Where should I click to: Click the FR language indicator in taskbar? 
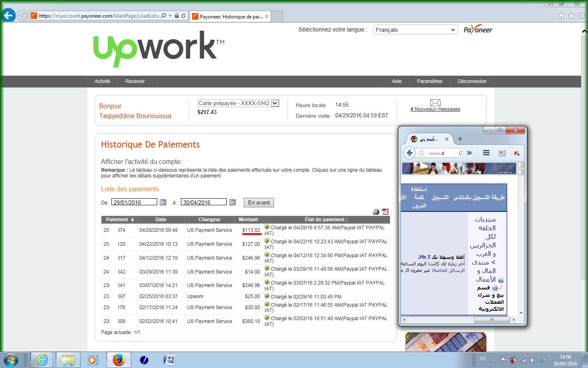click(x=483, y=359)
